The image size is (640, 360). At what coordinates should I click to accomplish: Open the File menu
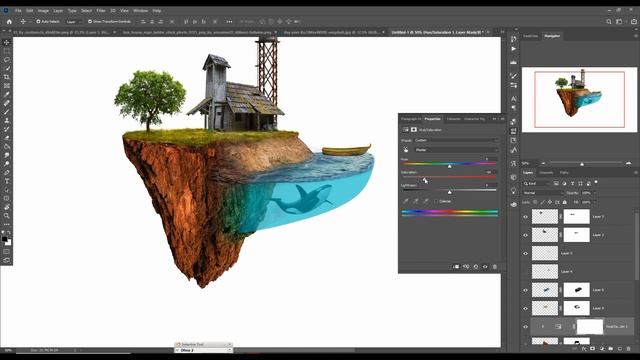tap(18, 11)
